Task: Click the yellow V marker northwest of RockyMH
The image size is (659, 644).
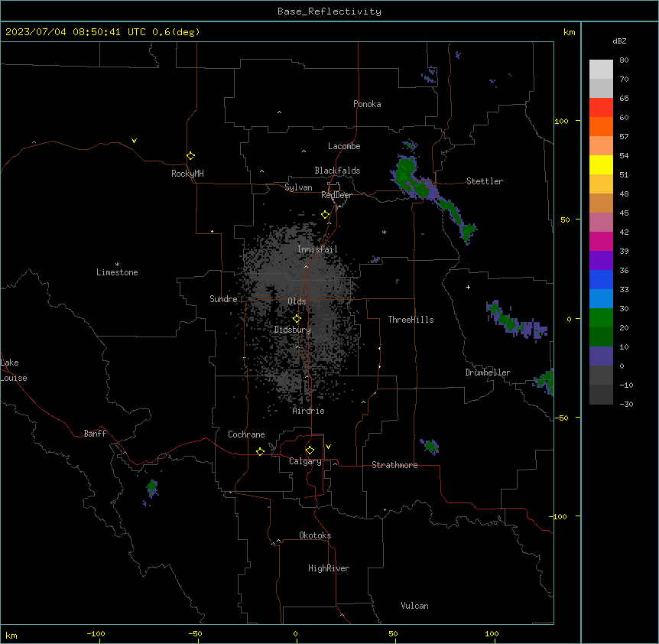Action: pyautogui.click(x=134, y=141)
